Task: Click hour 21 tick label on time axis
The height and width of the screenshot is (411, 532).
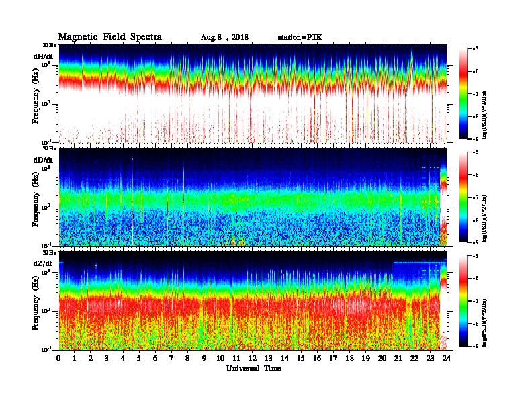Action: (x=398, y=358)
